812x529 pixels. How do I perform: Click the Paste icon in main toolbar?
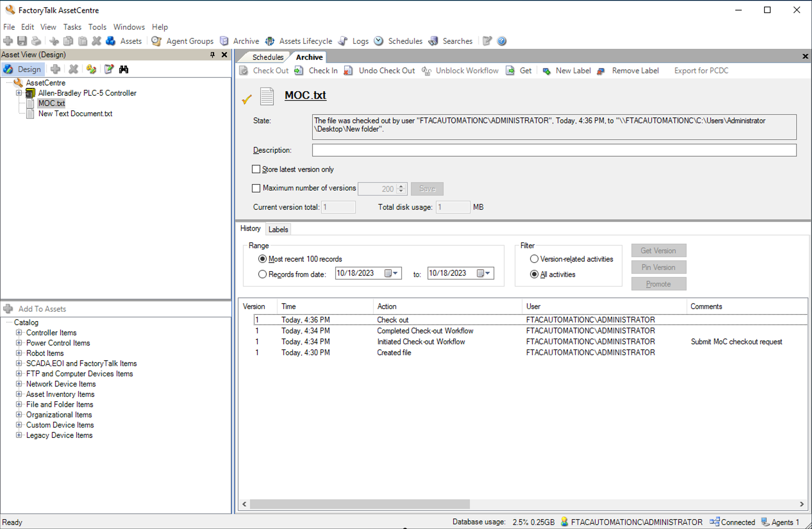pyautogui.click(x=82, y=41)
